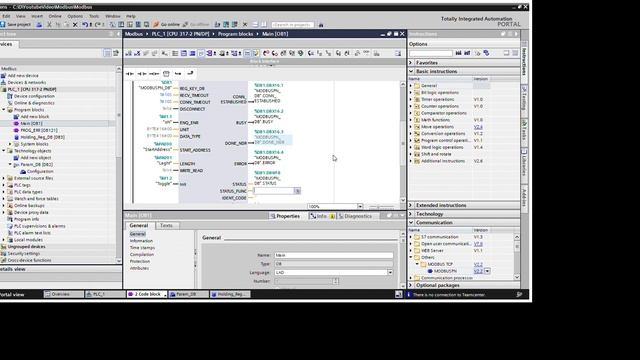This screenshot has height=360, width=640.
Task: Click the Move operations version V2.4 link
Action: click(478, 127)
